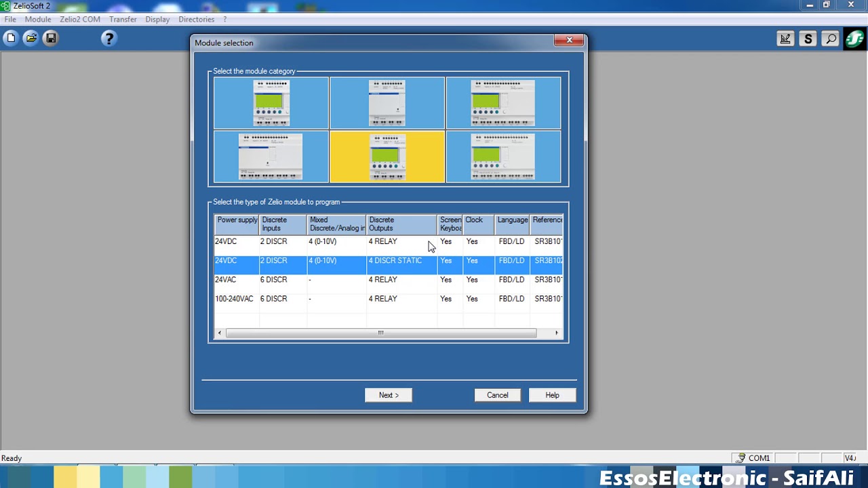This screenshot has height=488, width=868.
Task: Click the dialog Help button
Action: pos(552,395)
